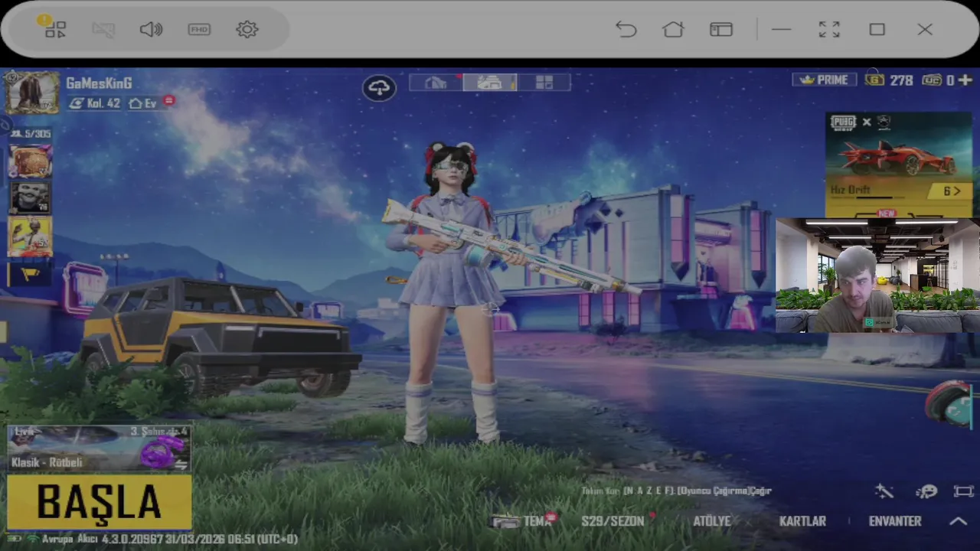Open the yellow flag icon in sidebar

pos(31,273)
